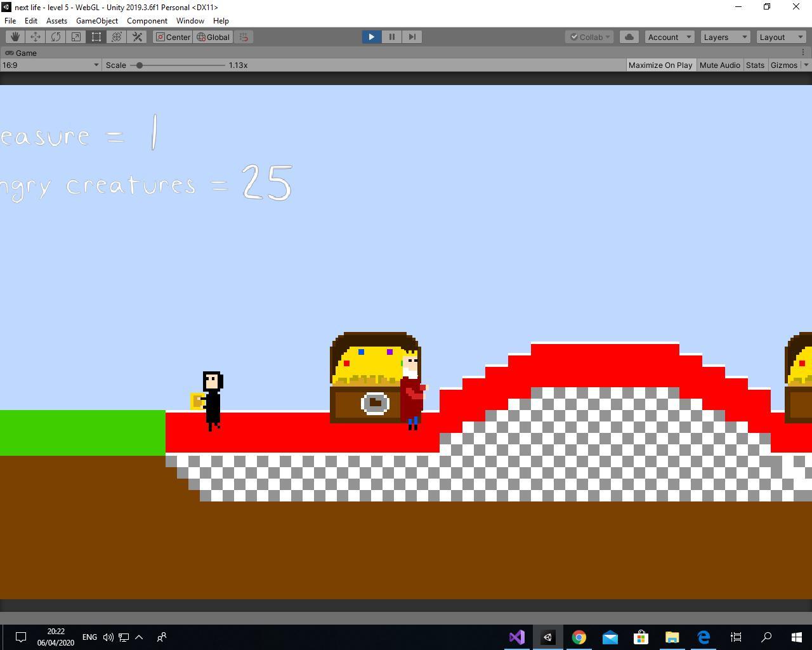Select the Rotate tool
Viewport: 812px width, 650px height.
56,37
